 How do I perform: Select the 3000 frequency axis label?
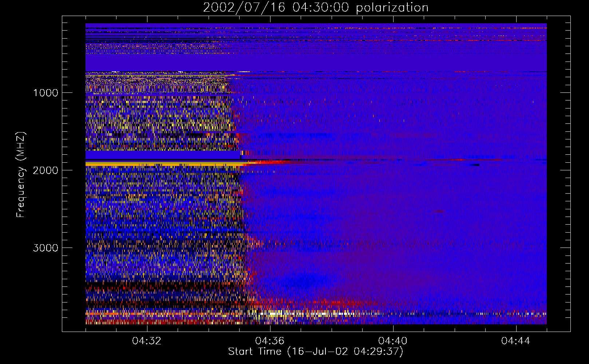pos(46,248)
